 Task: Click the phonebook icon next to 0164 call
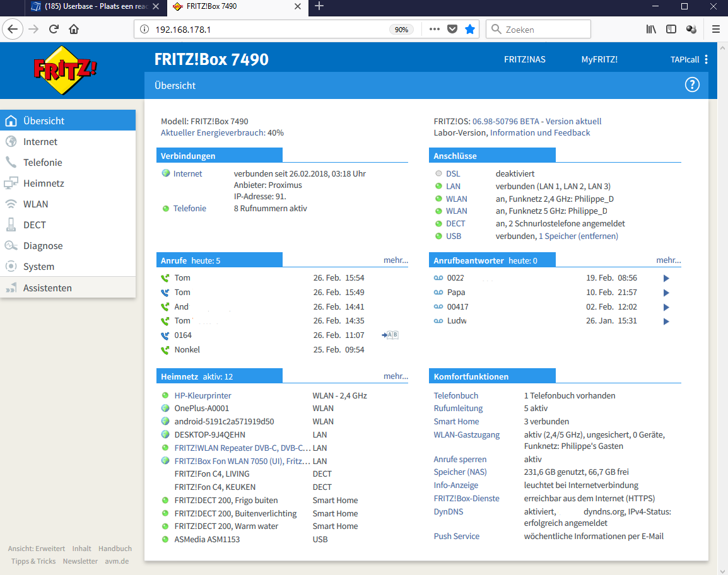390,335
